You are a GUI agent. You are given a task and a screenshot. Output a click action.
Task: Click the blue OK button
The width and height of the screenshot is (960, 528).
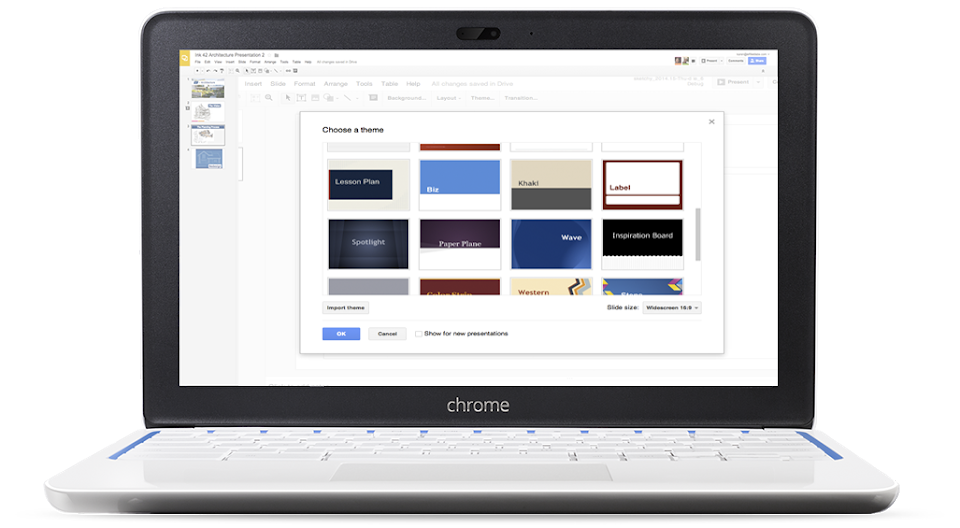pyautogui.click(x=341, y=334)
